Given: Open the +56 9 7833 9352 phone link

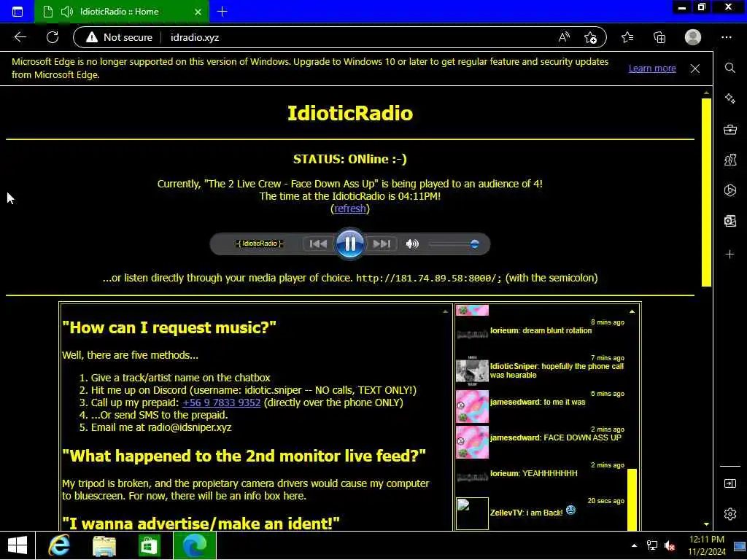Looking at the screenshot, I should 222,402.
